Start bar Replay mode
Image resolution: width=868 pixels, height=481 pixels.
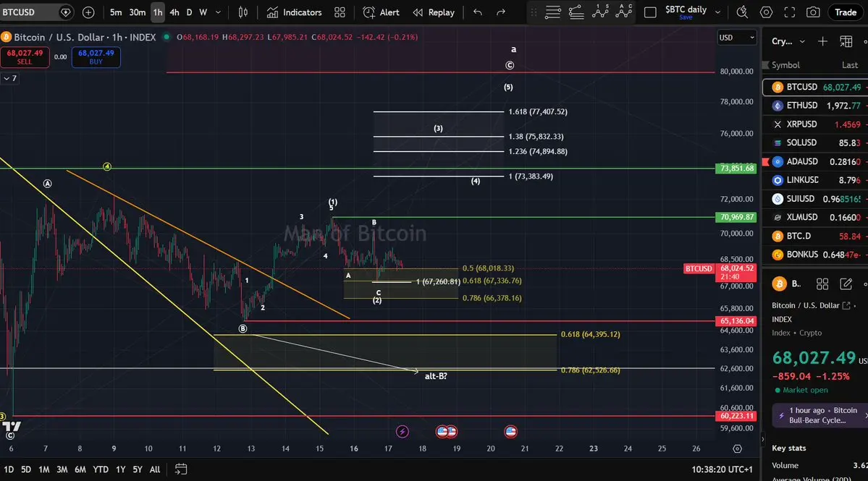click(x=434, y=12)
